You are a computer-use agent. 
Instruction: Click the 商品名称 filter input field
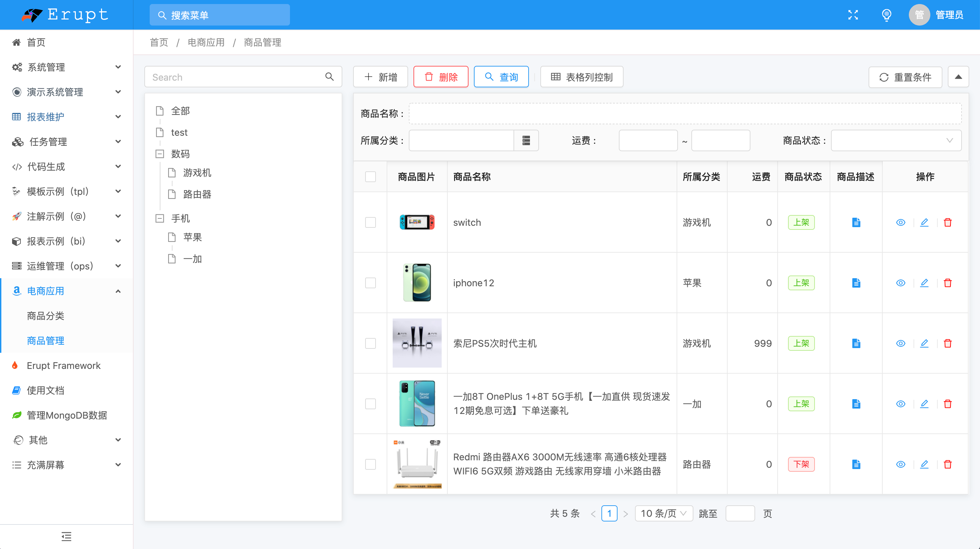(x=685, y=114)
